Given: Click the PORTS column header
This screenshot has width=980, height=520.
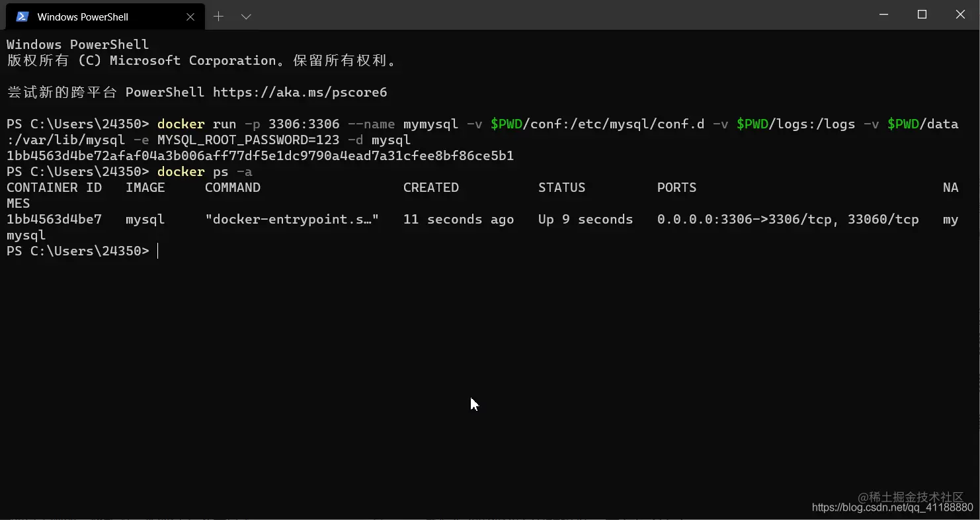Looking at the screenshot, I should 677,188.
